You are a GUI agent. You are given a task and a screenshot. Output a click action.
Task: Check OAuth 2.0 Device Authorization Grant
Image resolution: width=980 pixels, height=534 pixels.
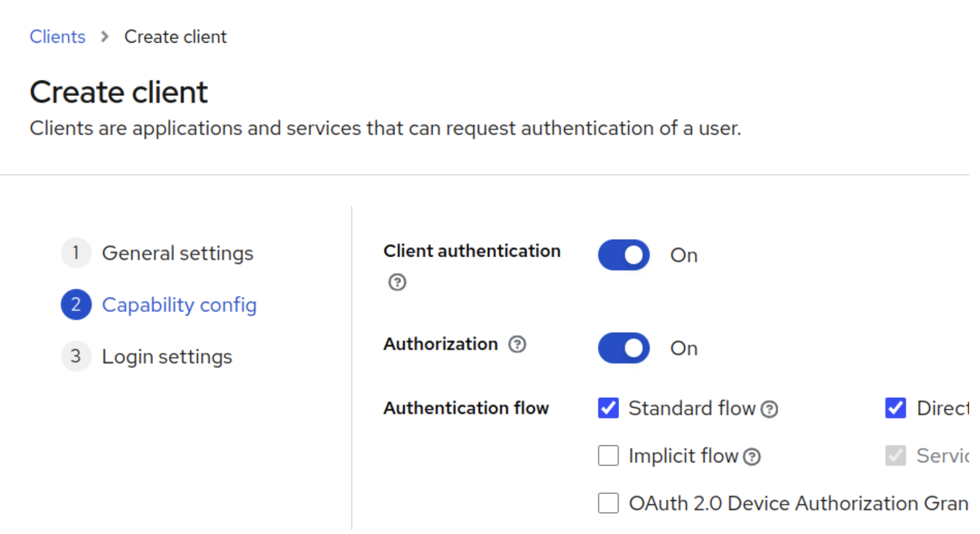click(x=608, y=503)
